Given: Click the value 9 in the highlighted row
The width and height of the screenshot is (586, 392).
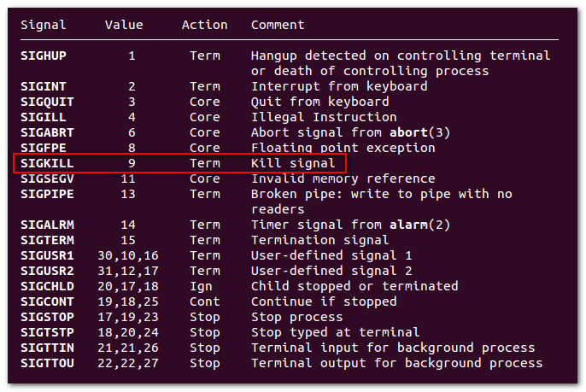Looking at the screenshot, I should click(x=132, y=163).
